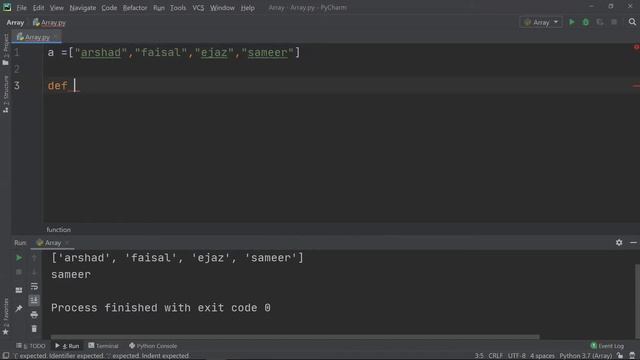This screenshot has width=640, height=360.
Task: Open the Run tool window button
Action: (x=67, y=346)
